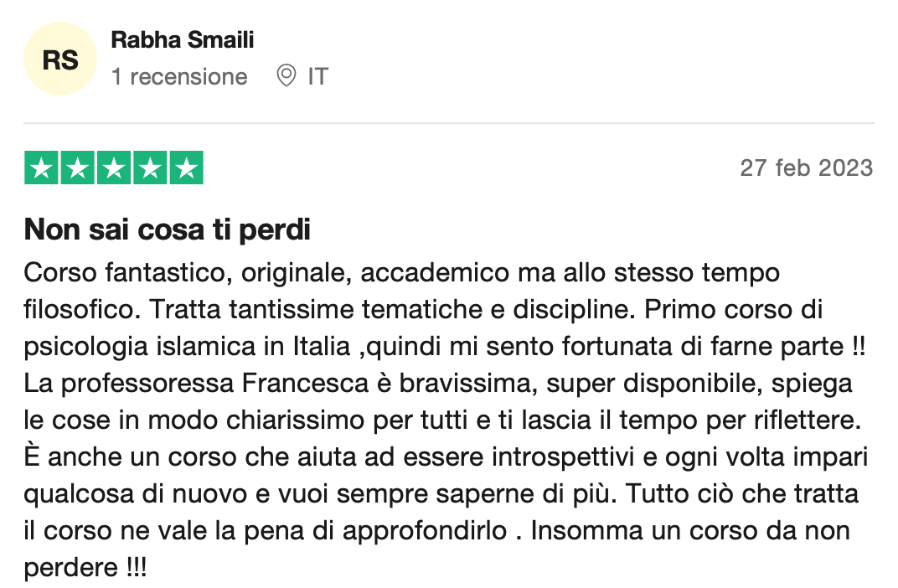The width and height of the screenshot is (898, 588).
Task: Click the review line starting Corso fantastico
Action: [402, 273]
